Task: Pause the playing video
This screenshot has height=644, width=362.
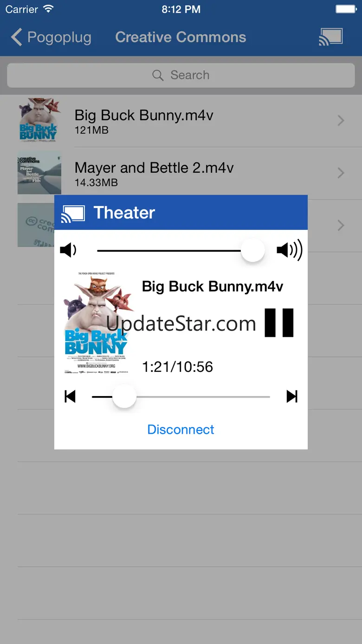Action: pos(279,323)
